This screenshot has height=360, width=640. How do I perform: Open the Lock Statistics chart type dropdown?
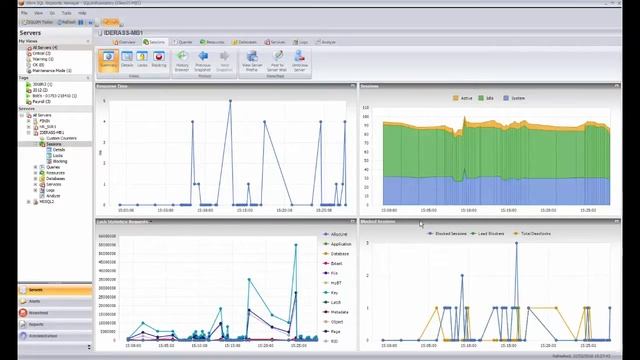tap(151, 222)
